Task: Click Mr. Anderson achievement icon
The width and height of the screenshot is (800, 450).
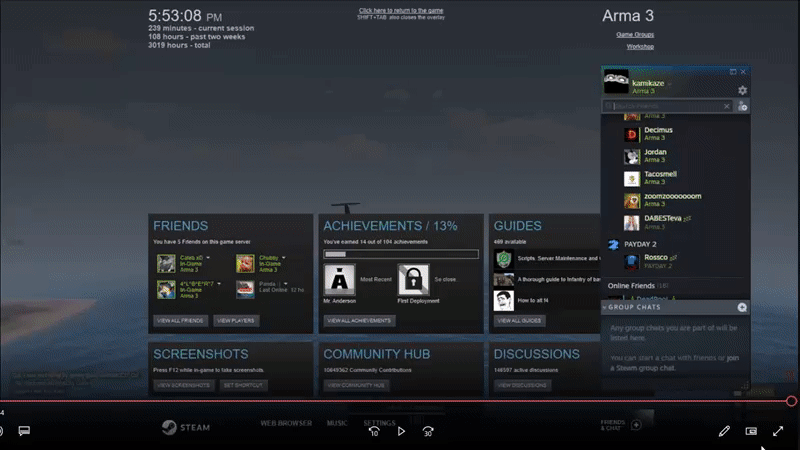Action: pos(339,280)
